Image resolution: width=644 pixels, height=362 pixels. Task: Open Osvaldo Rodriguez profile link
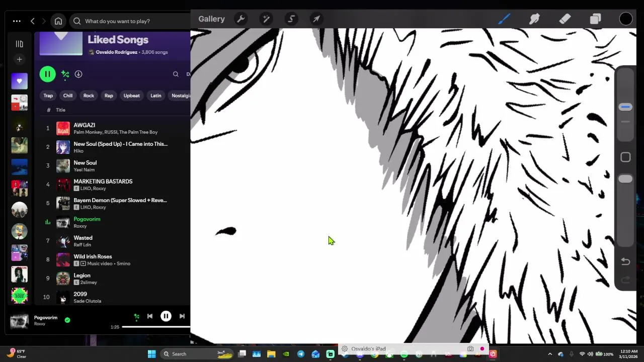coord(116,52)
